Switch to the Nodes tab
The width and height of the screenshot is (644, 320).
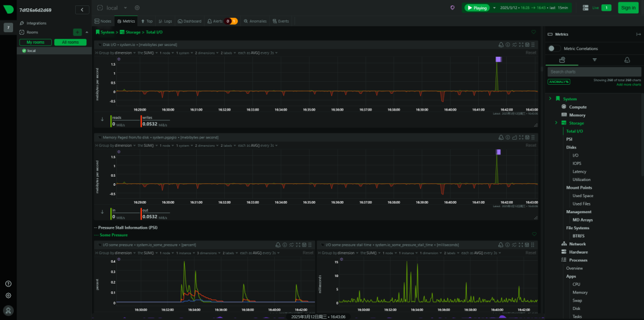pos(103,21)
